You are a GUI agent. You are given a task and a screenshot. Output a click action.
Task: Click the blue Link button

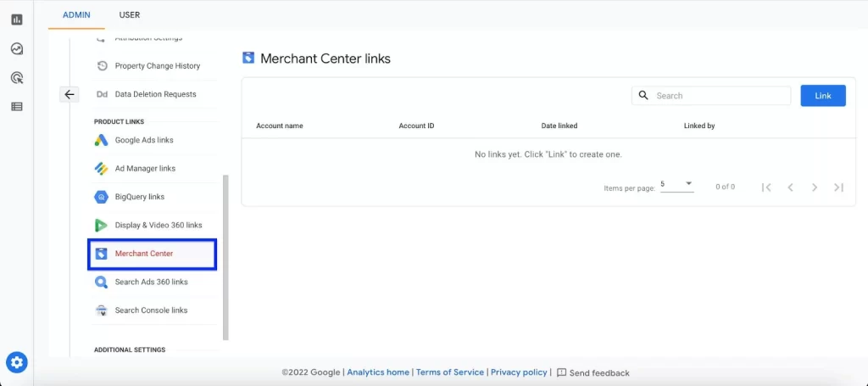coord(822,96)
